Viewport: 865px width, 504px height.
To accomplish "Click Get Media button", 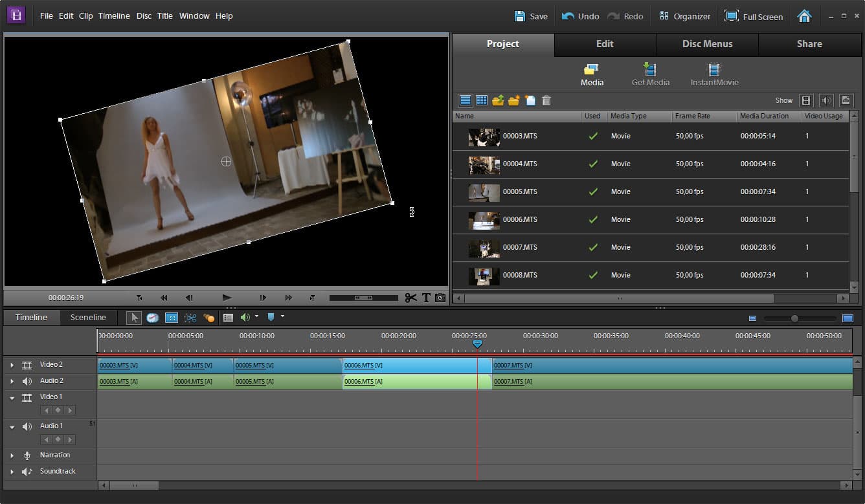I will point(650,74).
